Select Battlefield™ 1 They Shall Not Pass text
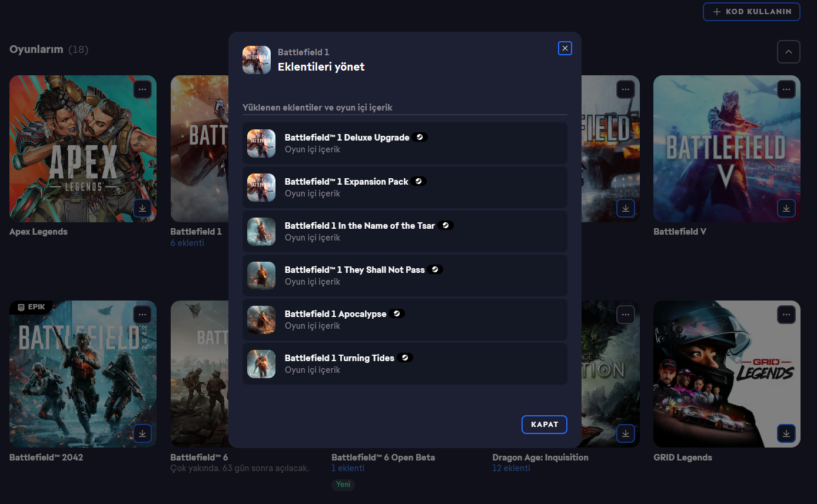The image size is (817, 504). coord(354,270)
